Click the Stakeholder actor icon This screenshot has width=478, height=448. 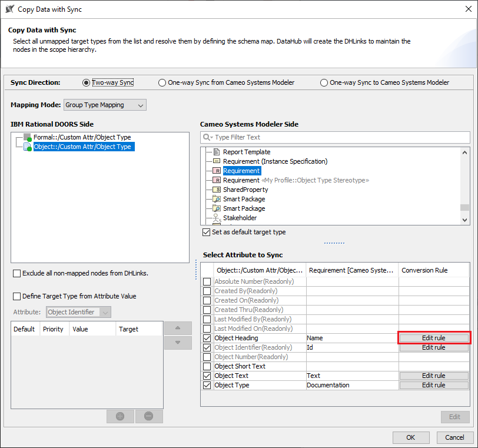tap(216, 218)
